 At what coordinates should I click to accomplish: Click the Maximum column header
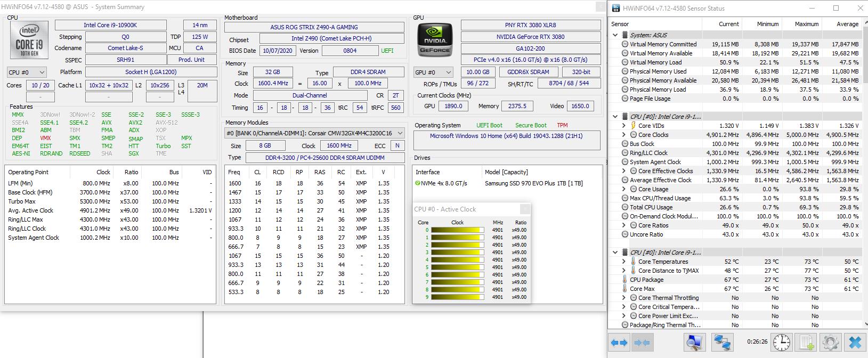click(801, 24)
